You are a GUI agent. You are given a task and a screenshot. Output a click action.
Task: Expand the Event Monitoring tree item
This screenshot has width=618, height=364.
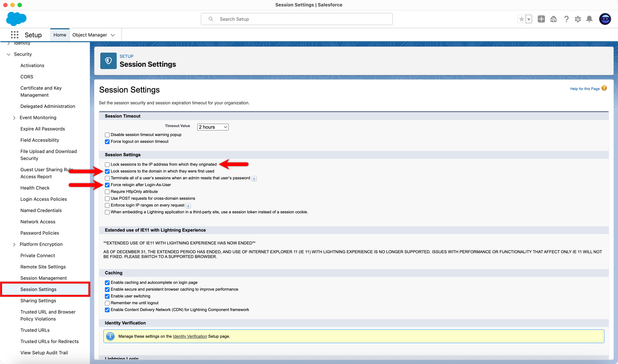coord(14,118)
